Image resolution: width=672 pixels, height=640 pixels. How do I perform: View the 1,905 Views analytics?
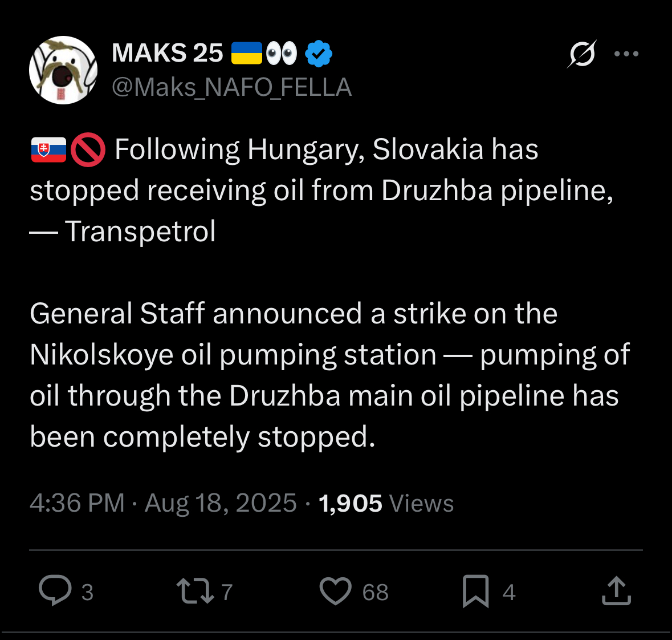386,503
